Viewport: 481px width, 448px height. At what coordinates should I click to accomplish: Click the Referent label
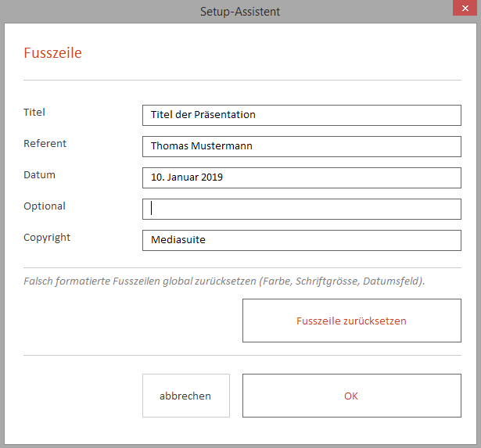[45, 144]
